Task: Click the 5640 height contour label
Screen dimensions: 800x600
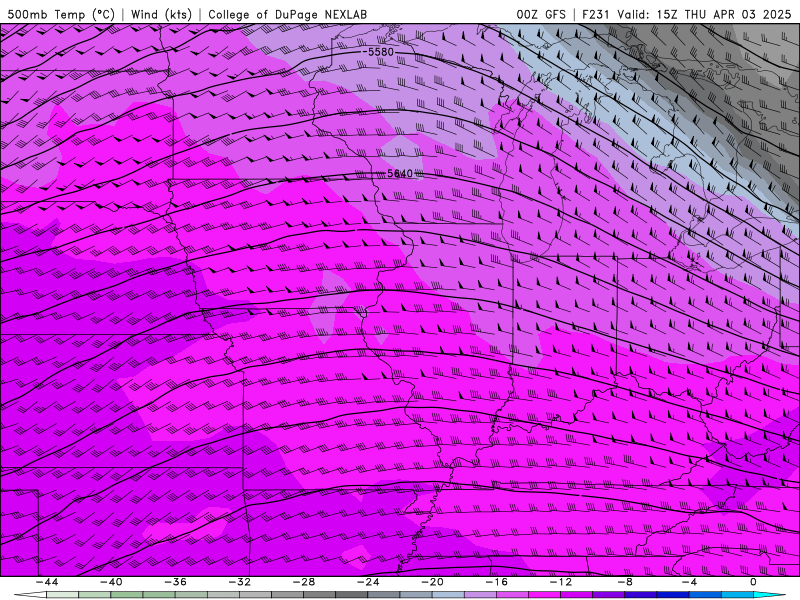Action: [400, 173]
